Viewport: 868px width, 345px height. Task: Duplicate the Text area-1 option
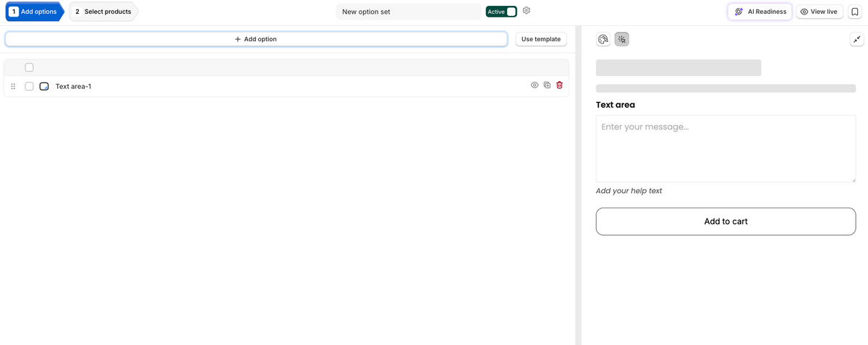click(x=547, y=85)
